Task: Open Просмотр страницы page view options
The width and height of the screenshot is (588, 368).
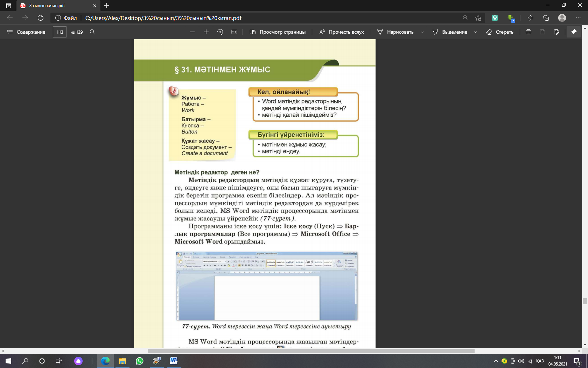Action: tap(278, 32)
